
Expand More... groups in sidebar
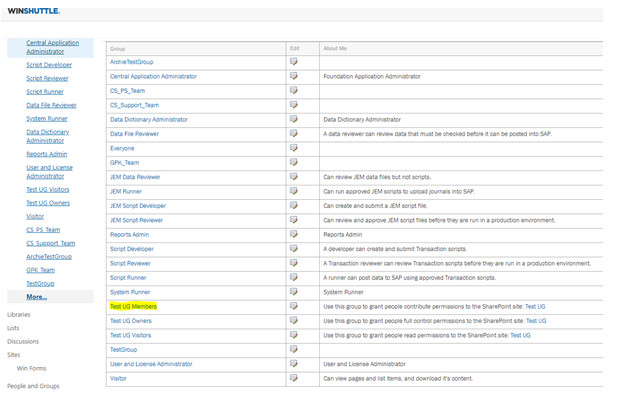pyautogui.click(x=37, y=296)
